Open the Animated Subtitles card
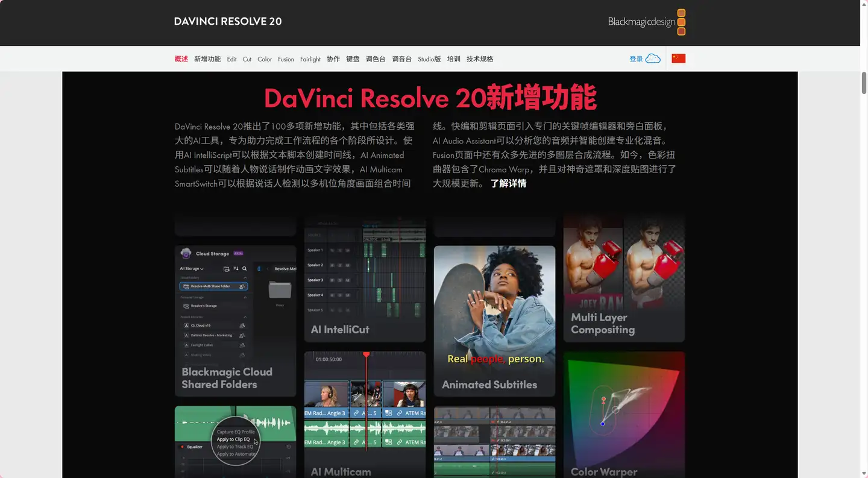Image resolution: width=868 pixels, height=478 pixels. click(x=494, y=321)
